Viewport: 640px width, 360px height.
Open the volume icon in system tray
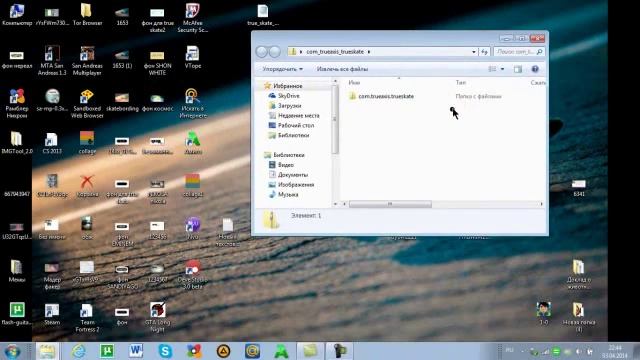point(578,351)
